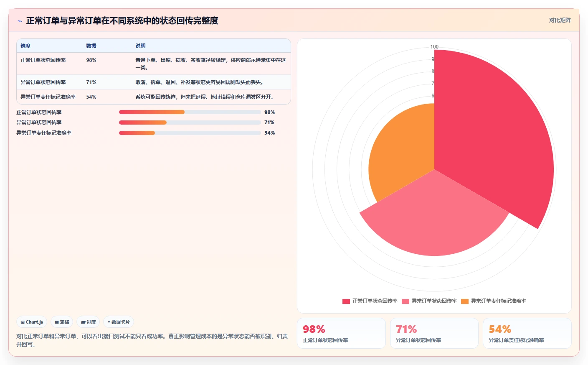Click the description starting with 系统可能回传轨迹
This screenshot has height=365, width=588.
pyautogui.click(x=204, y=97)
